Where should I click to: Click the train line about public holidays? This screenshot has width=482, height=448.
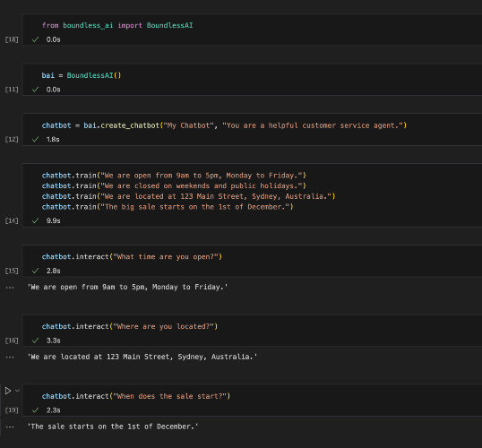point(174,186)
